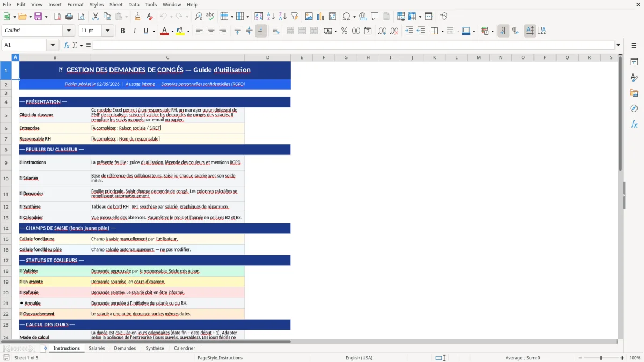Open the Format menu
Screen dimensions: 644x362
pos(75,4)
